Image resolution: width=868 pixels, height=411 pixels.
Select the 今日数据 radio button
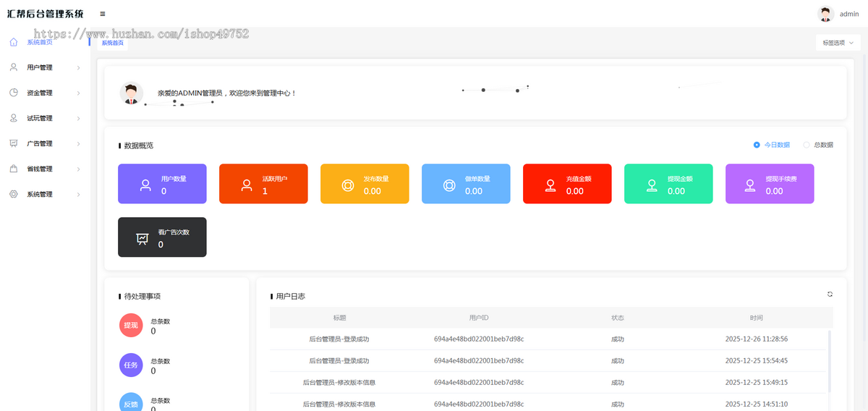click(757, 145)
